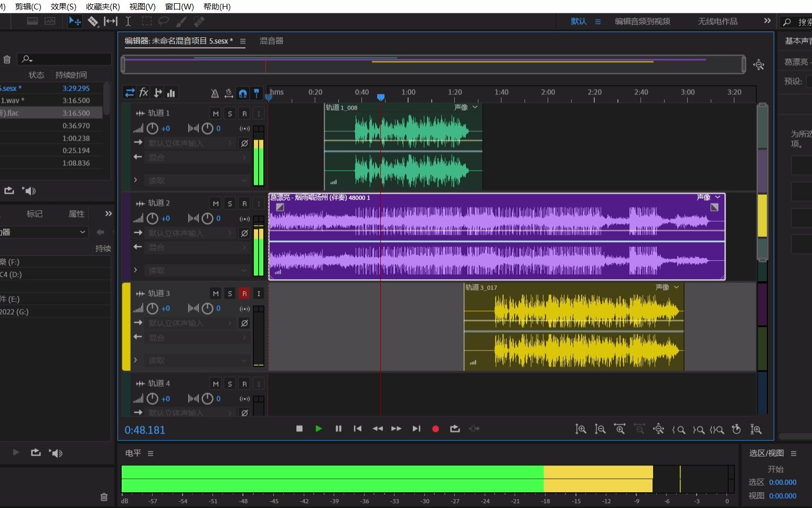Select the Slip tool
Image resolution: width=812 pixels, height=508 pixels.
[x=111, y=22]
